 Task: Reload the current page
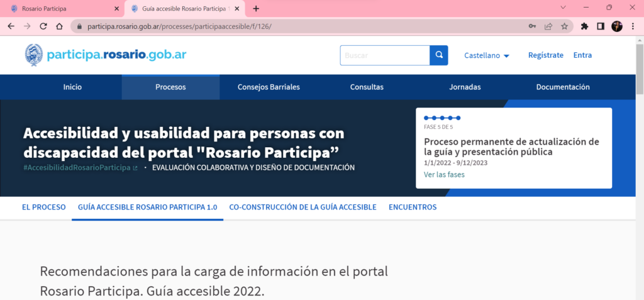[43, 26]
